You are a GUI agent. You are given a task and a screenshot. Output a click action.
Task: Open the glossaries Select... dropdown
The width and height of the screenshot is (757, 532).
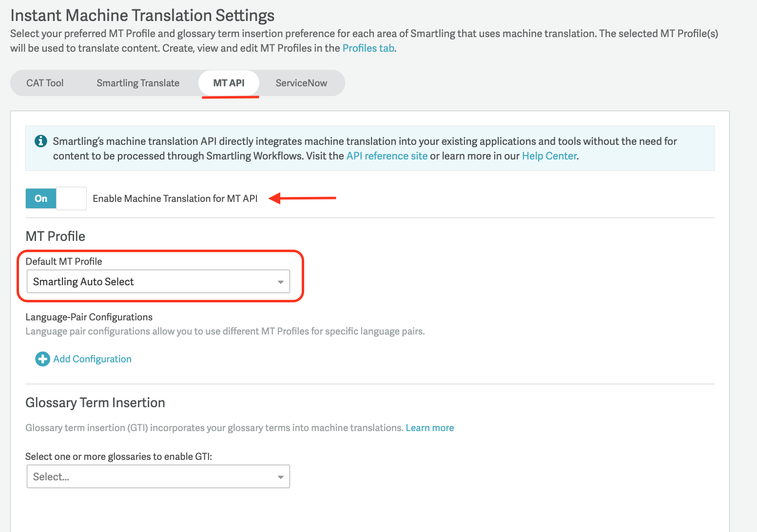pos(158,477)
